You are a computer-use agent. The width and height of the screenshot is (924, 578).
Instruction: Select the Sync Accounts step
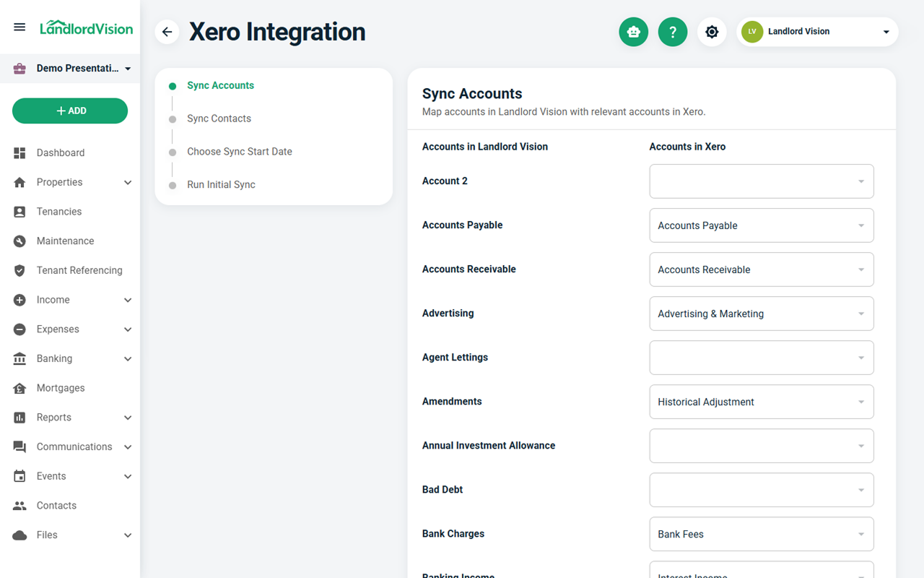[x=220, y=85]
